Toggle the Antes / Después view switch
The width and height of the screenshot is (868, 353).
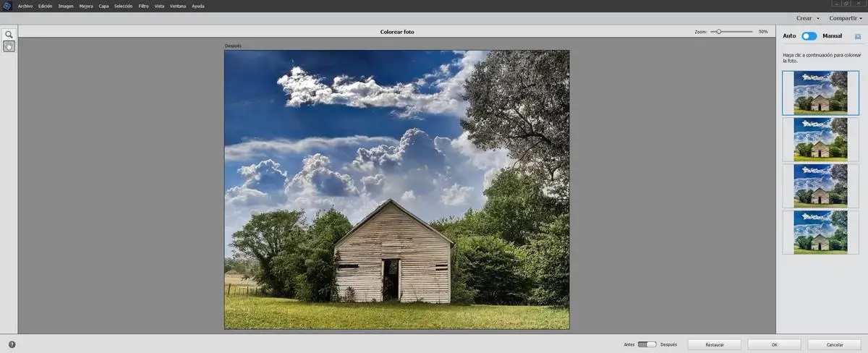tap(647, 344)
